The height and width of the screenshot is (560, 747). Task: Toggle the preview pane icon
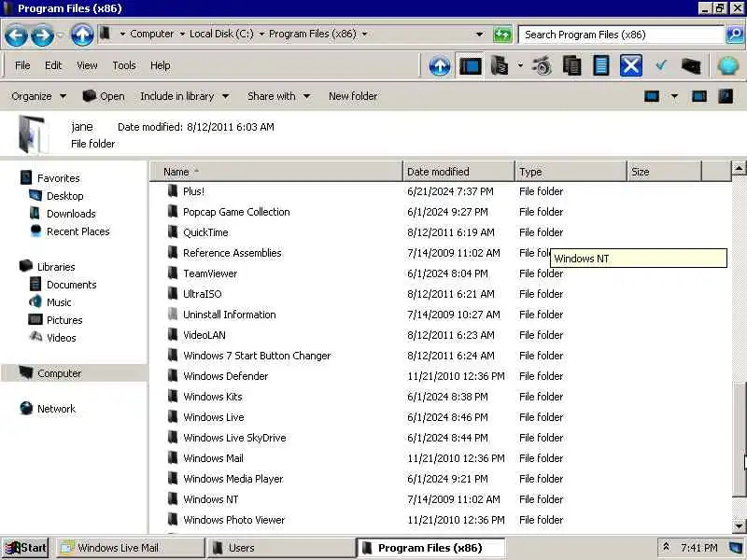pos(698,97)
